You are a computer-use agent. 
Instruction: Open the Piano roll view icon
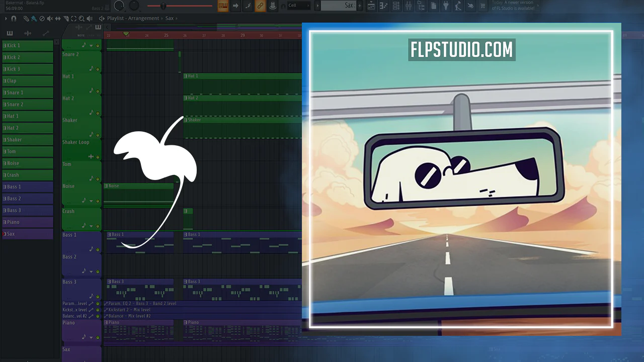(383, 6)
